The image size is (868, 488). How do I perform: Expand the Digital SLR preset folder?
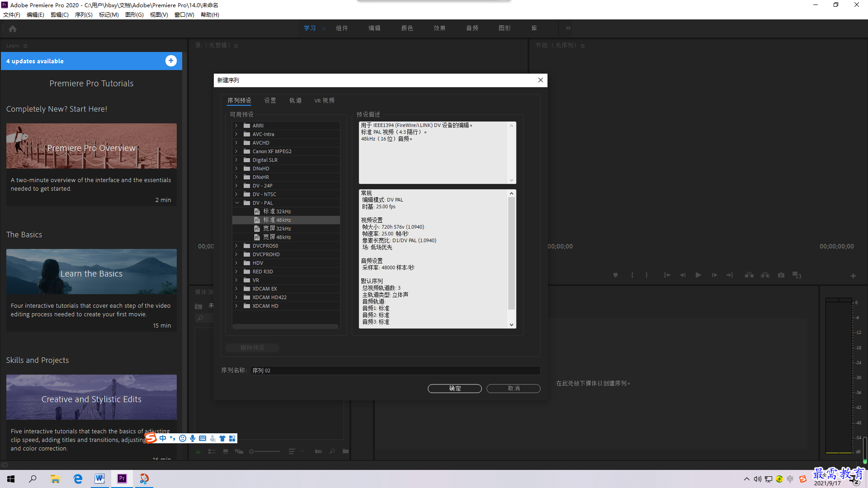pos(236,160)
